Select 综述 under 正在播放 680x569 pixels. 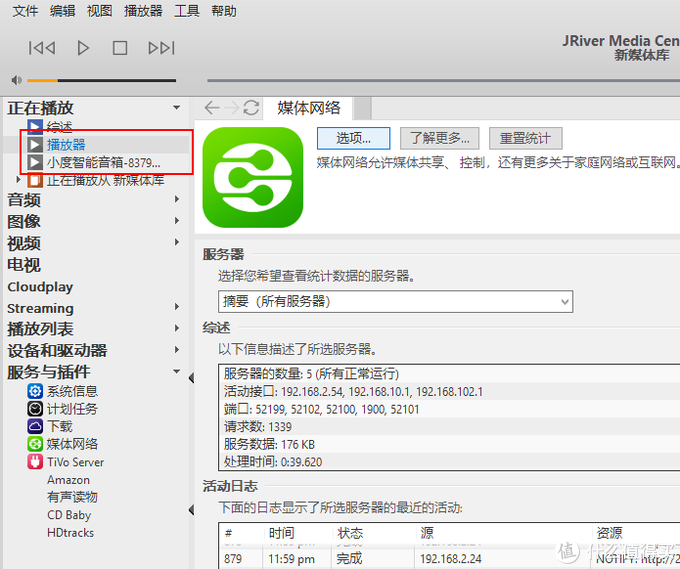tap(59, 127)
